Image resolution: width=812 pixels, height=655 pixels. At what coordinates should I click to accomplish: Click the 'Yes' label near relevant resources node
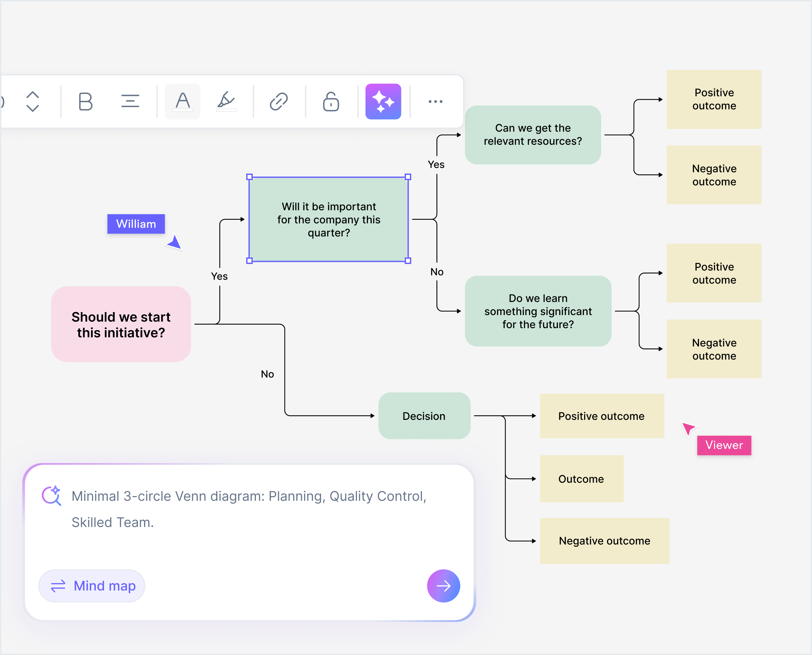tap(436, 164)
